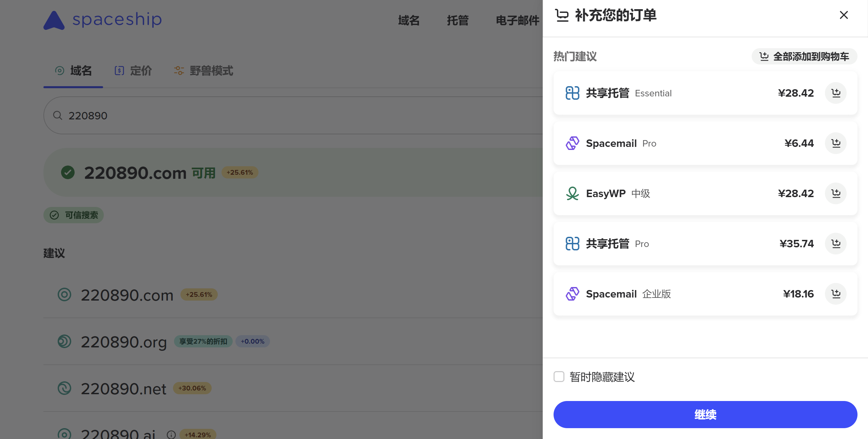Click the 享受27%的折扣 badge
868x439 pixels.
point(203,341)
